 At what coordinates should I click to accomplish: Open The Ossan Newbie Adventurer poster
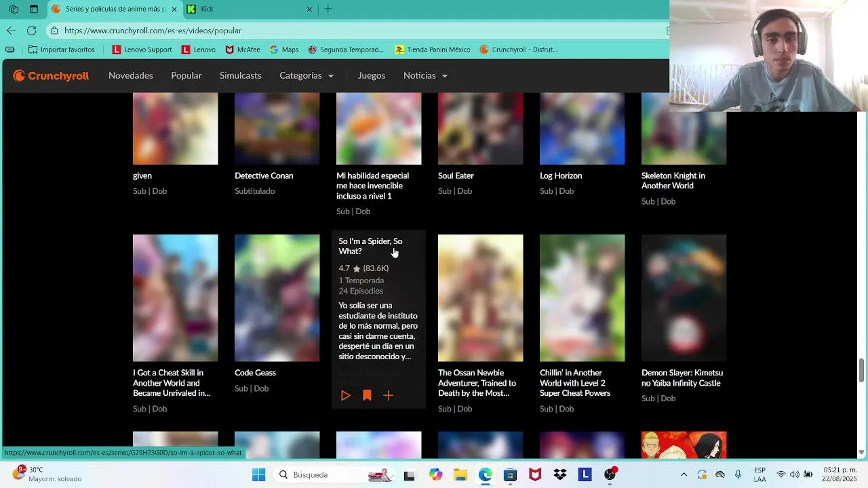(480, 298)
